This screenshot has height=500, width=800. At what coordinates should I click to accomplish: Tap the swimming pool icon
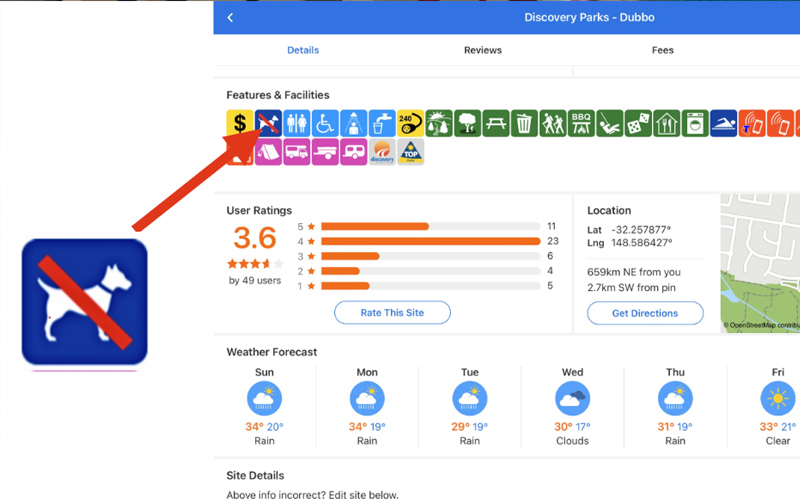723,123
